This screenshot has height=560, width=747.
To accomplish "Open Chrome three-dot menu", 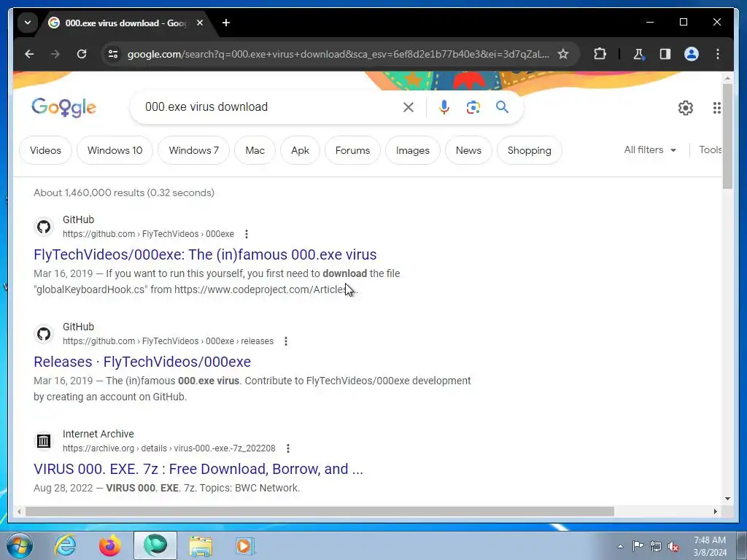I will click(x=718, y=54).
